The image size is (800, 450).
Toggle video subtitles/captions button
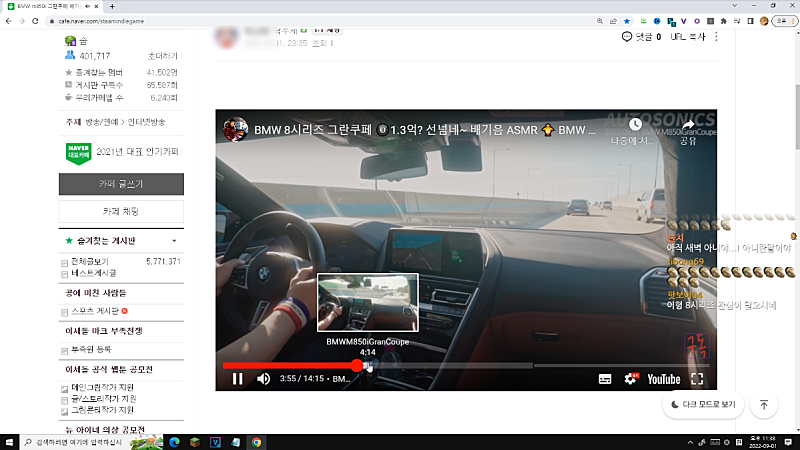click(x=605, y=379)
